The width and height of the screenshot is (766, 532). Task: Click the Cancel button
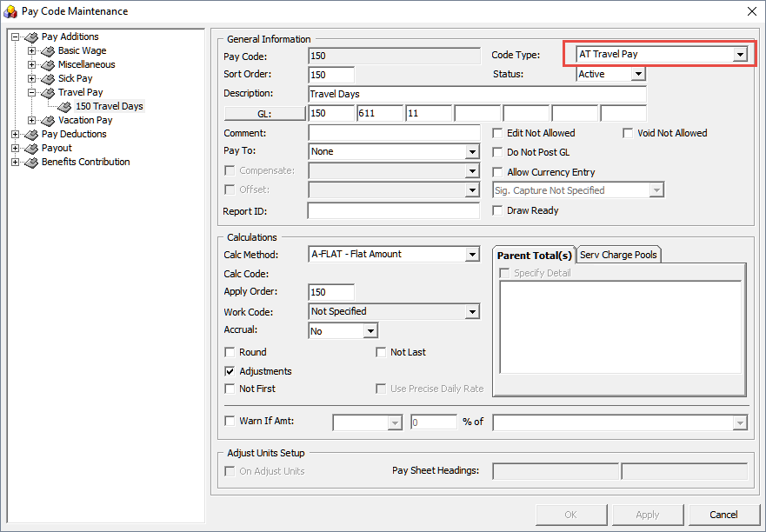724,515
